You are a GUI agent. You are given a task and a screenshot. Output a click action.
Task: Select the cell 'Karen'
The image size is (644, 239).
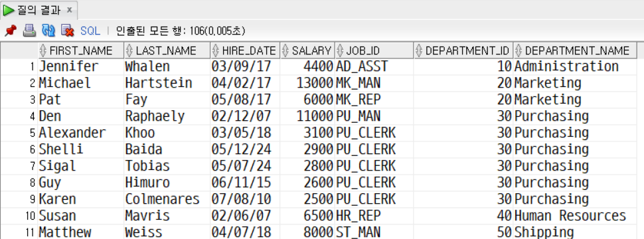click(x=81, y=199)
